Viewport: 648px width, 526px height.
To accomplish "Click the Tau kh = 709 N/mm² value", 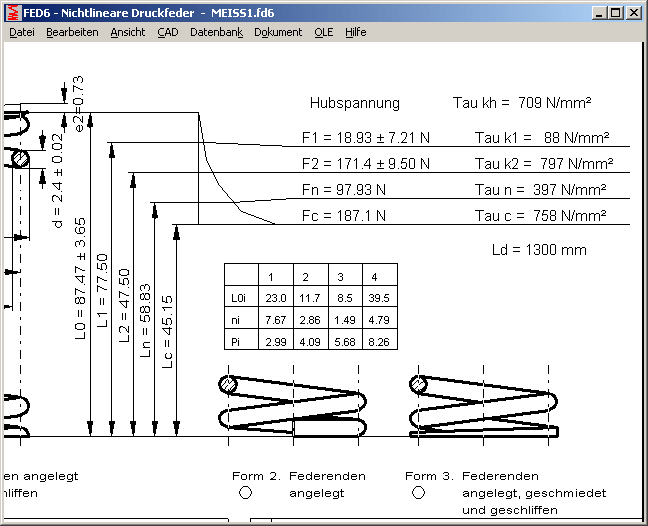I will point(522,103).
